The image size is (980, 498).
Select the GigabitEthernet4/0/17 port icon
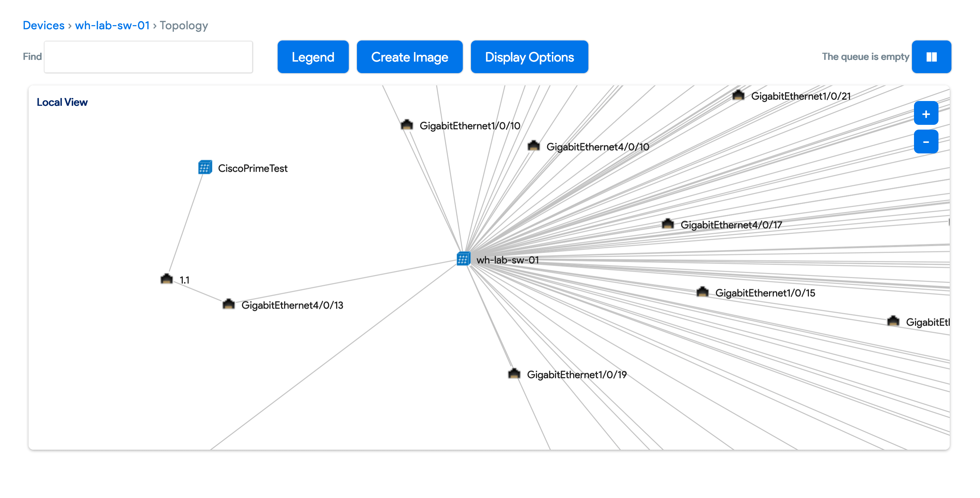click(668, 224)
